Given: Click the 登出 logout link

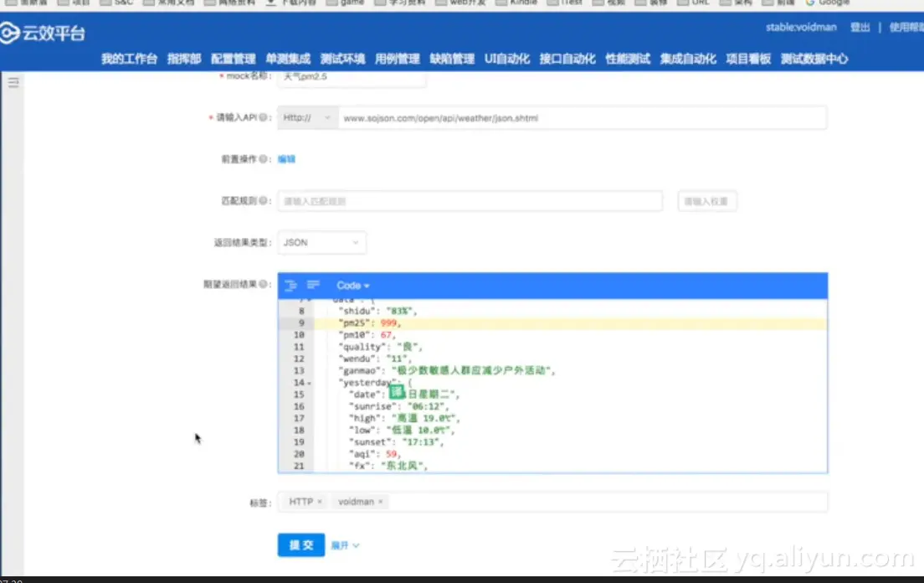Looking at the screenshot, I should click(x=860, y=27).
